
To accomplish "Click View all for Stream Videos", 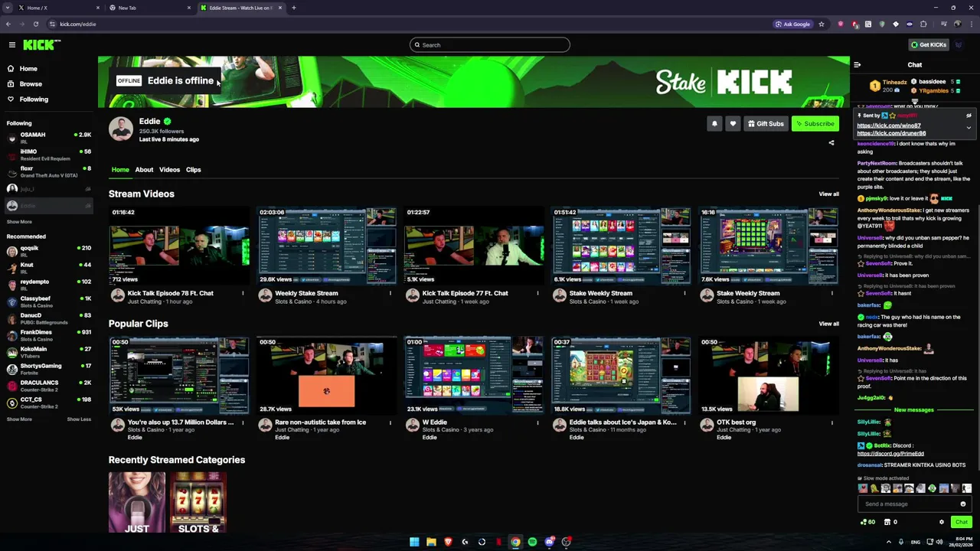I will tap(828, 194).
